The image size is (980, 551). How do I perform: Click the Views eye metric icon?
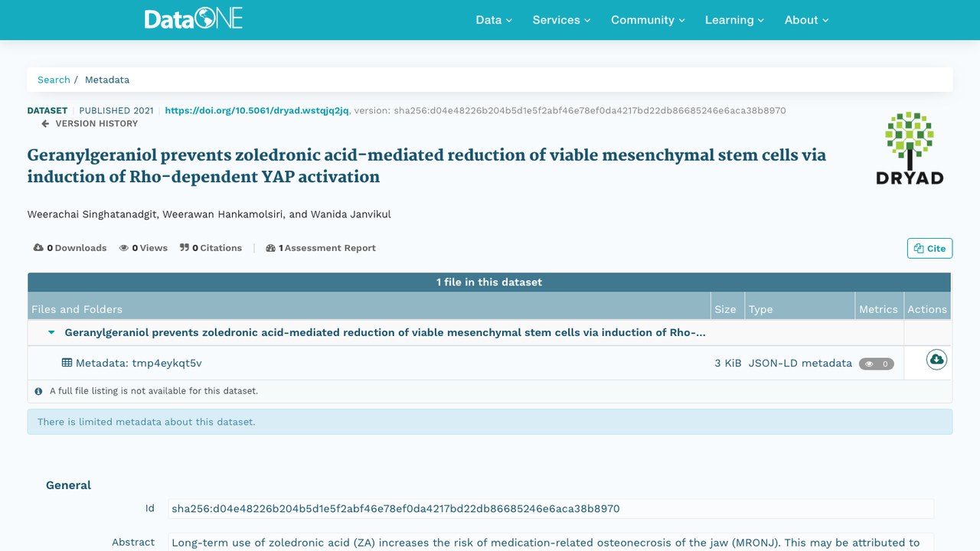123,248
